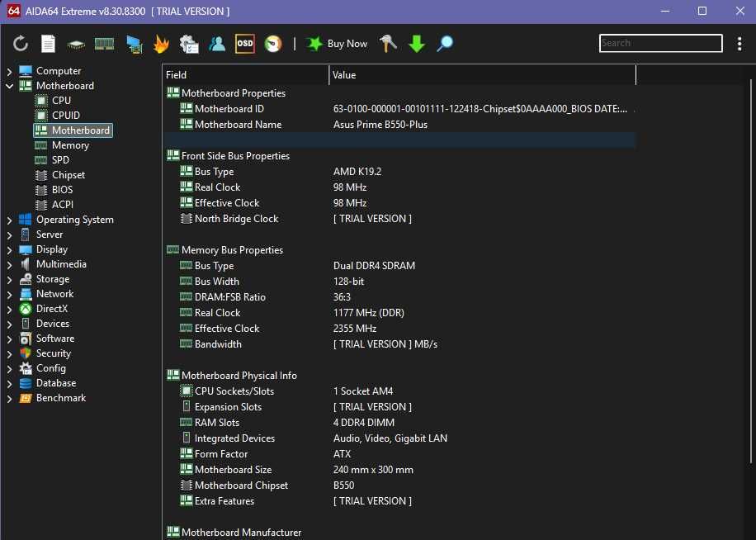Click the CPU chip toolbar icon
The width and height of the screenshot is (756, 540).
[x=76, y=45]
